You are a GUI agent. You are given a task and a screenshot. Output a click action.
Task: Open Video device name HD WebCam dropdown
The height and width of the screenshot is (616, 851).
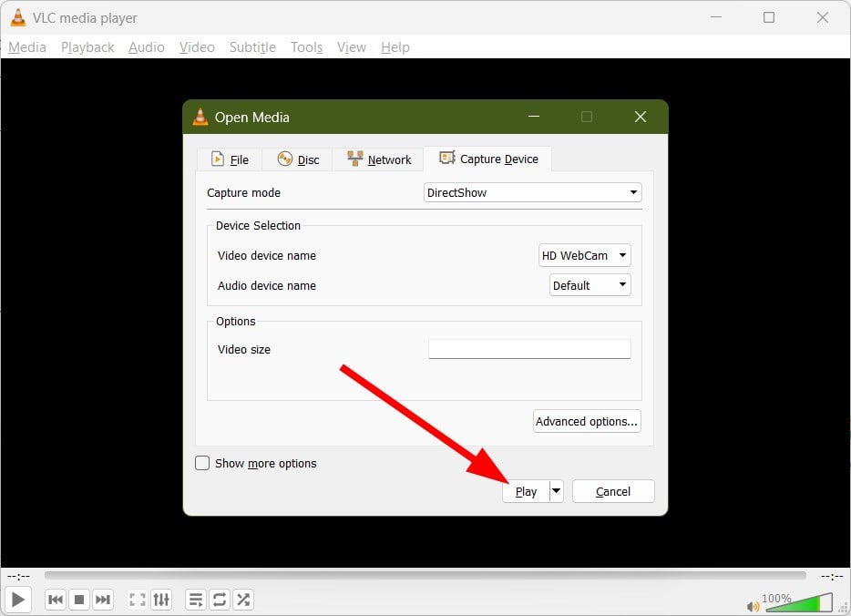click(x=585, y=255)
